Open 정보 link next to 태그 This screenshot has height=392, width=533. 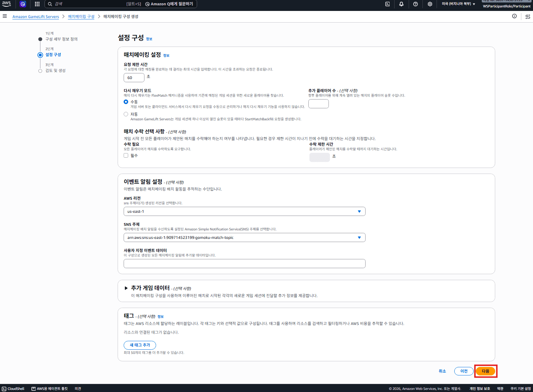pos(160,316)
